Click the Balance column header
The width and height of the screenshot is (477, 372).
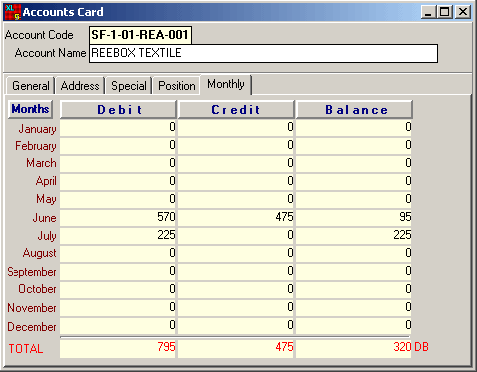point(354,110)
